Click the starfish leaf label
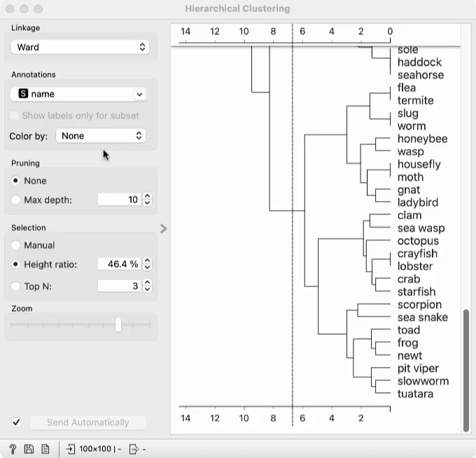This screenshot has width=476, height=458. click(416, 292)
